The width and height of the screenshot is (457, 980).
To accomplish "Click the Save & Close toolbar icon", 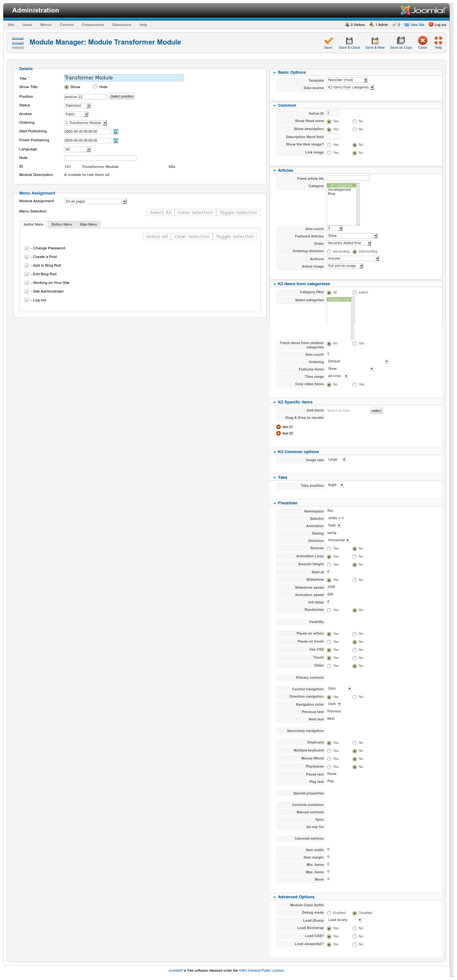I will [349, 41].
